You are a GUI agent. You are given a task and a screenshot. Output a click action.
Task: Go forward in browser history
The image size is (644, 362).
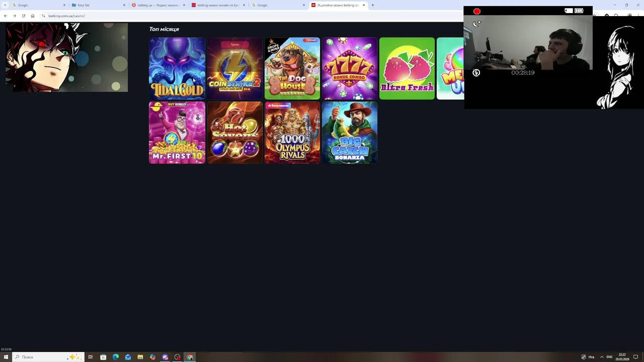tap(14, 16)
